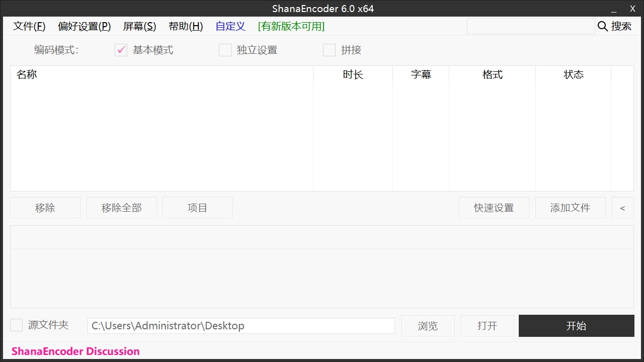The width and height of the screenshot is (644, 362).
Task: Click the 浏览 browse button
Action: click(x=428, y=326)
